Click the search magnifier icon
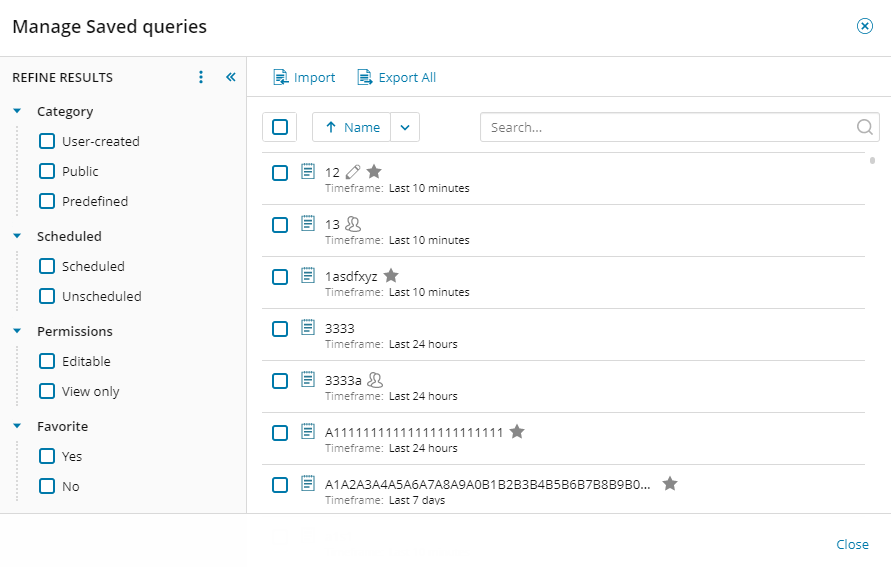This screenshot has width=891, height=567. [x=865, y=127]
